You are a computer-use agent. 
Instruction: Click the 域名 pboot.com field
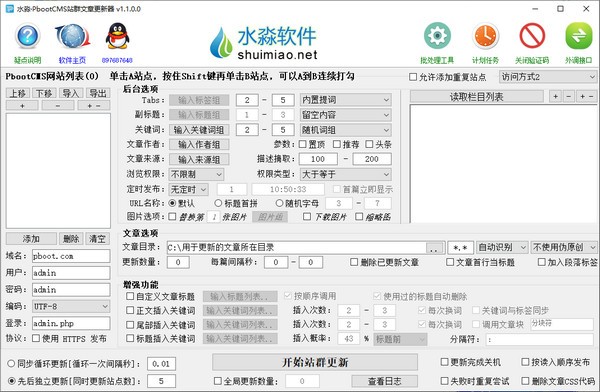[x=71, y=256]
